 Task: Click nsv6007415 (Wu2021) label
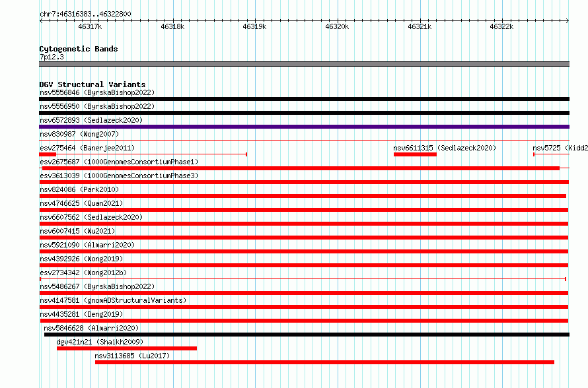pos(77,231)
